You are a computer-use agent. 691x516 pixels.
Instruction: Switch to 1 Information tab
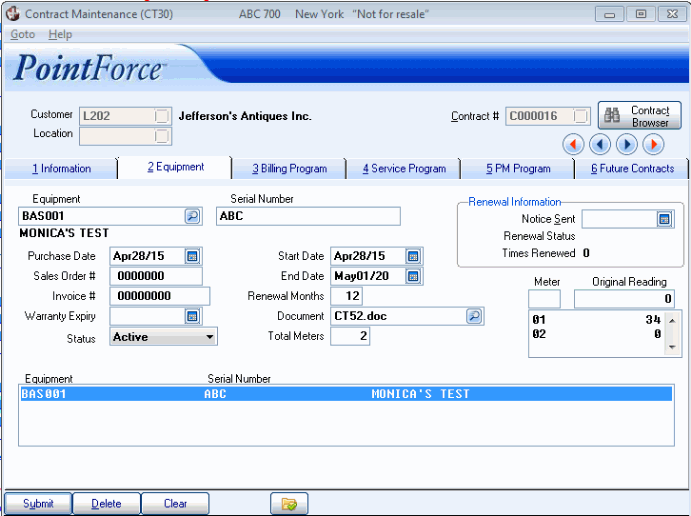(x=61, y=169)
